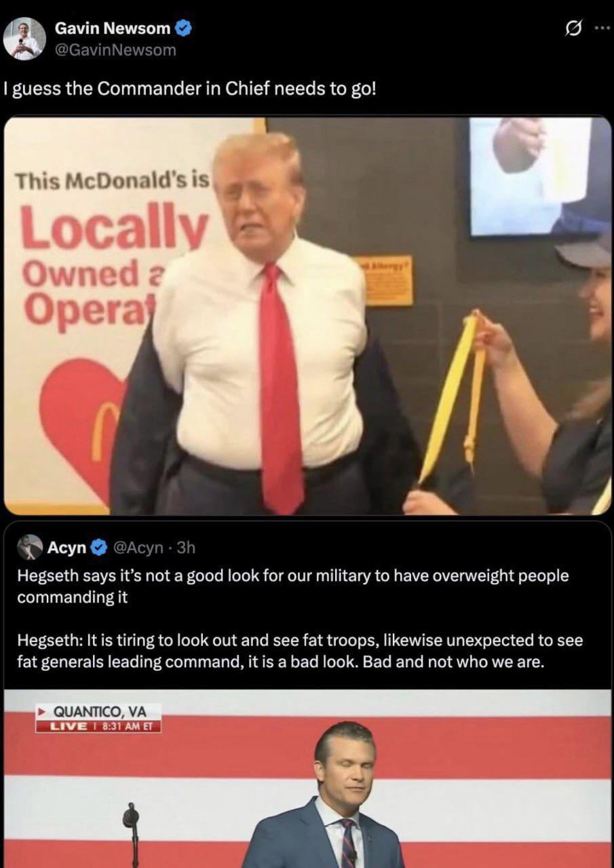Click the Grok slashed-circle icon
The height and width of the screenshot is (868, 614).
tap(573, 29)
